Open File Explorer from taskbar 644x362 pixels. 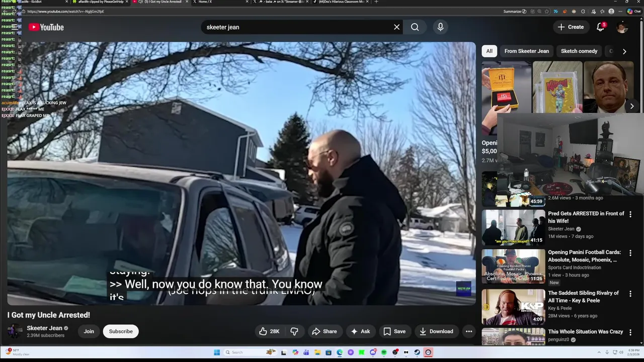(x=317, y=352)
